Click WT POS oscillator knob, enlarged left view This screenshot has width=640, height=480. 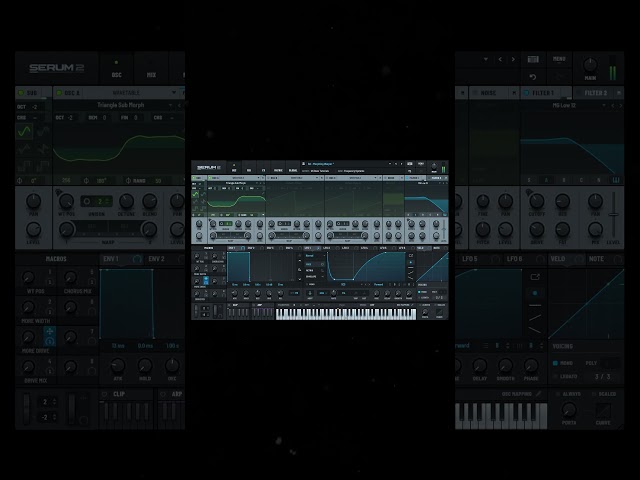tap(66, 201)
